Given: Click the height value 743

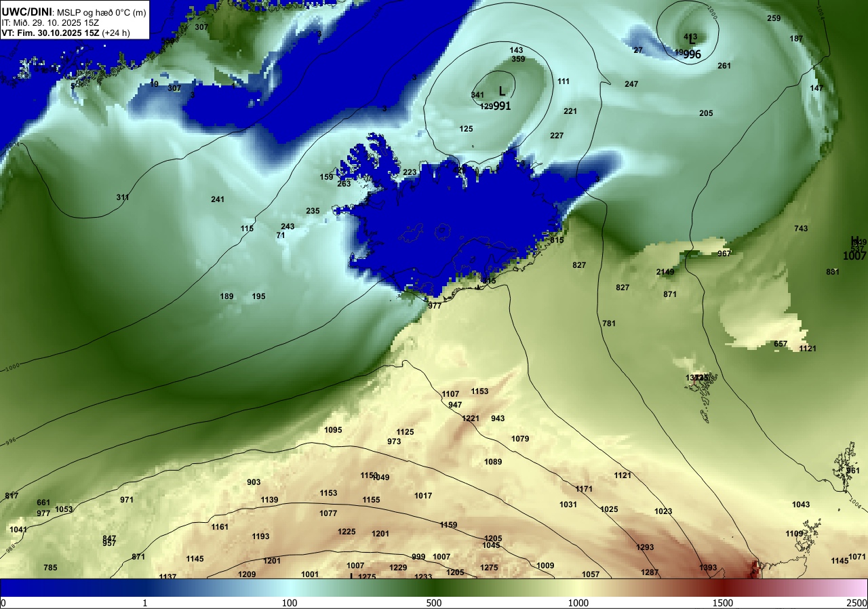Looking at the screenshot, I should 801,229.
